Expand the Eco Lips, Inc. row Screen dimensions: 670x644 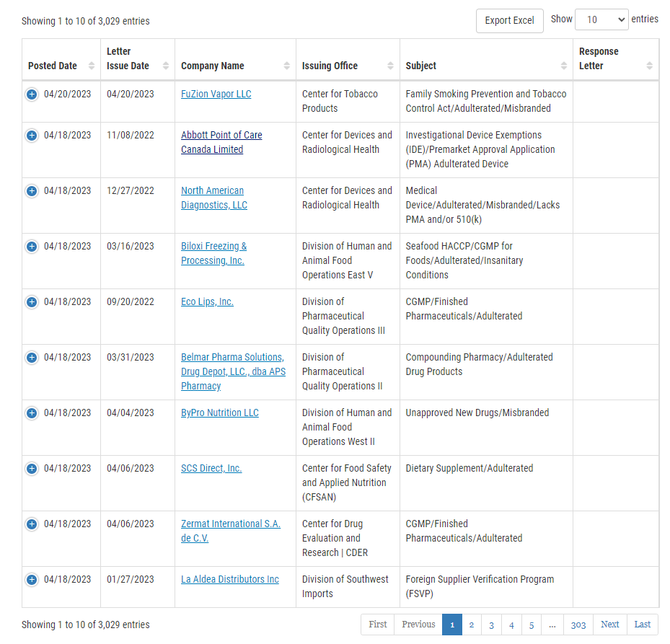coord(32,301)
